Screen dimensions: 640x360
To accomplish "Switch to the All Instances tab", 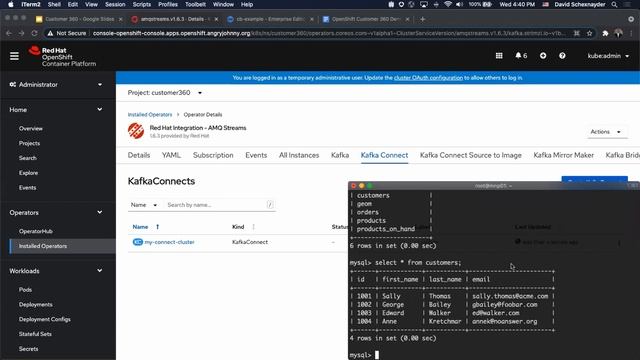I will coord(299,155).
